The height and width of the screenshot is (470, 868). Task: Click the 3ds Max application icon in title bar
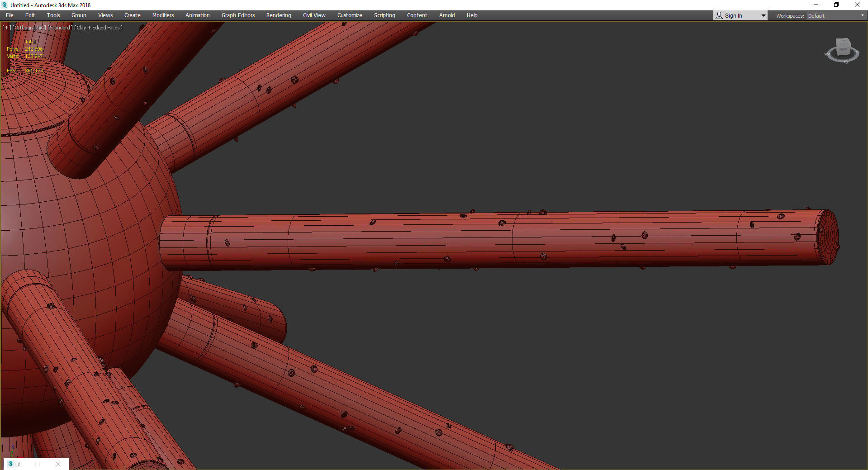click(x=5, y=5)
